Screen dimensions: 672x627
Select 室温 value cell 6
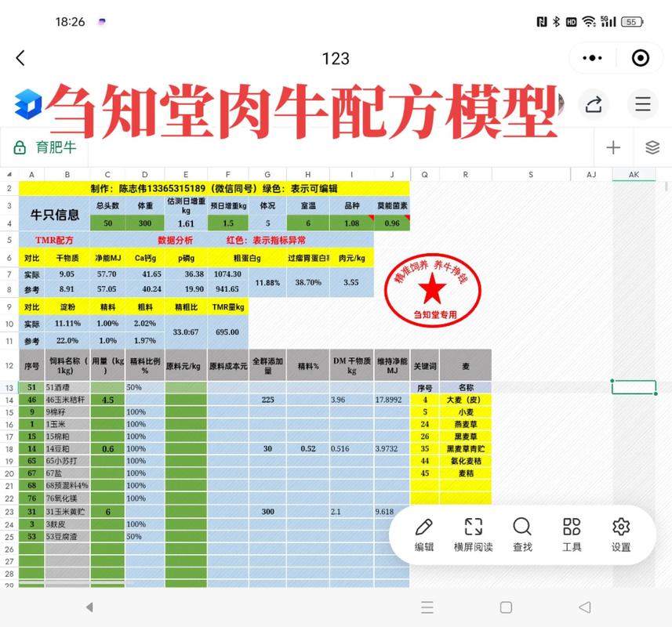pyautogui.click(x=308, y=223)
